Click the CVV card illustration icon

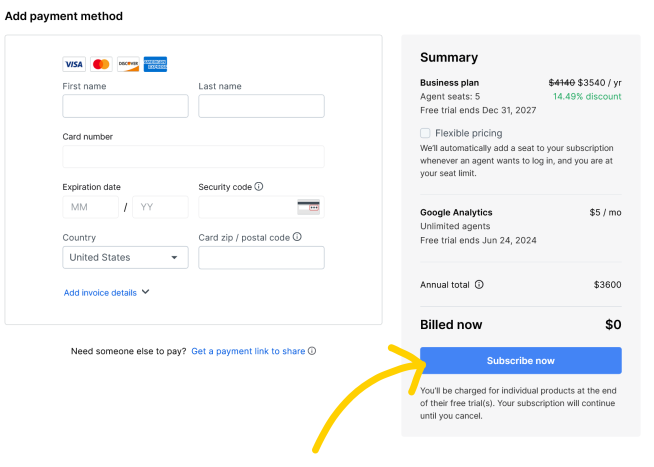point(309,207)
